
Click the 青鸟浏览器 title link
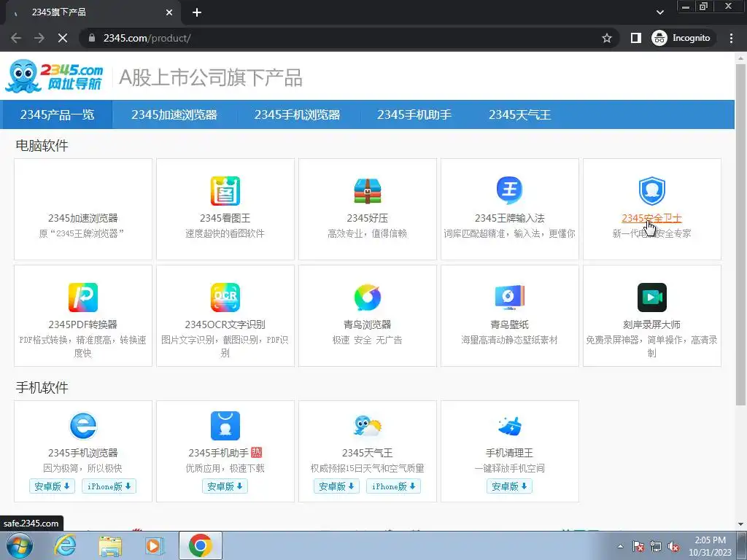point(368,324)
